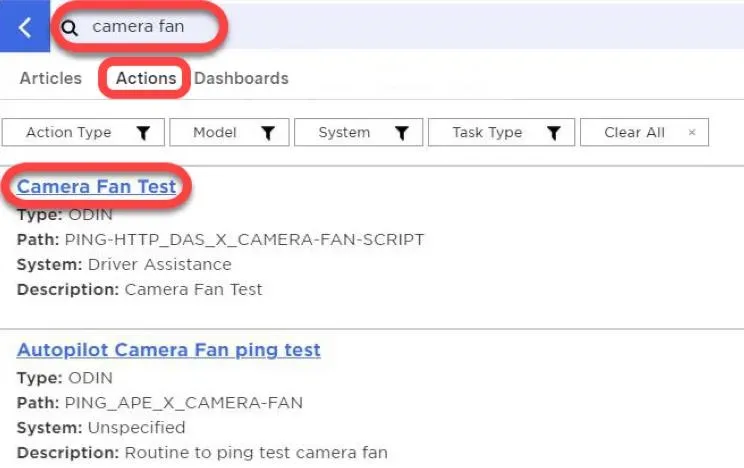
Task: Click the funnel icon beside Task Type
Action: 553,132
